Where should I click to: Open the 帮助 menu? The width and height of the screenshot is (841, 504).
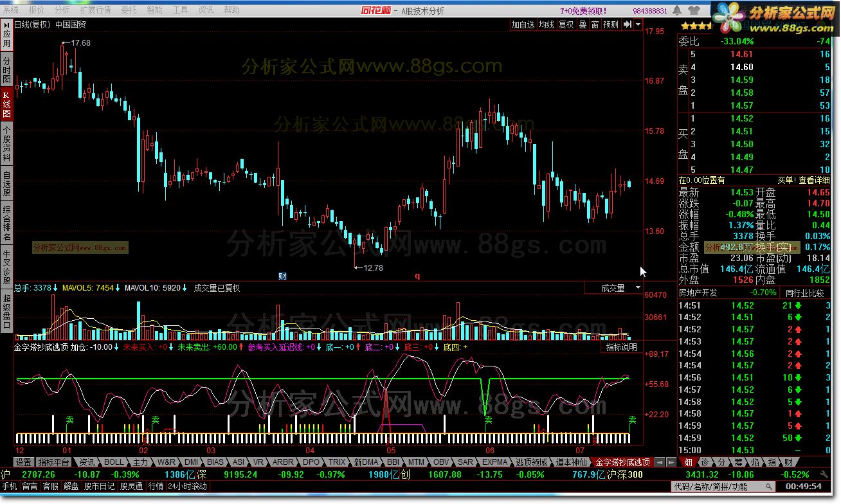coord(231,10)
